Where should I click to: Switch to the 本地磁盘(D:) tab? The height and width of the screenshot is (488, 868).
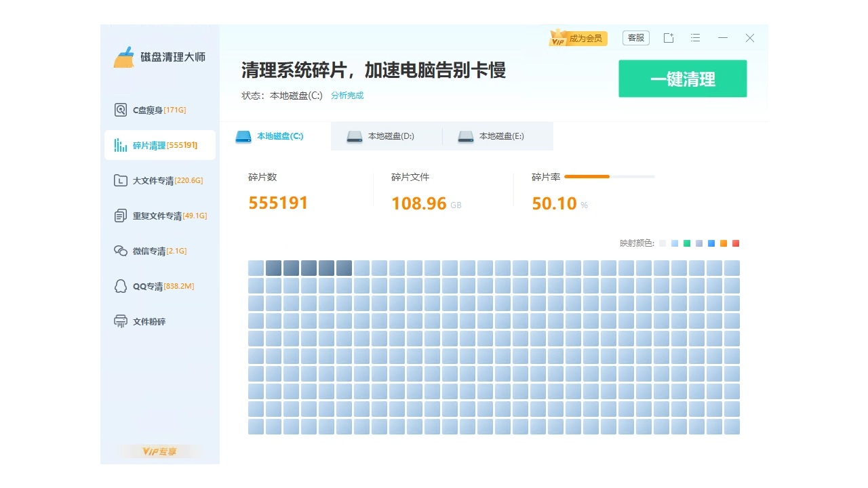[x=387, y=136]
